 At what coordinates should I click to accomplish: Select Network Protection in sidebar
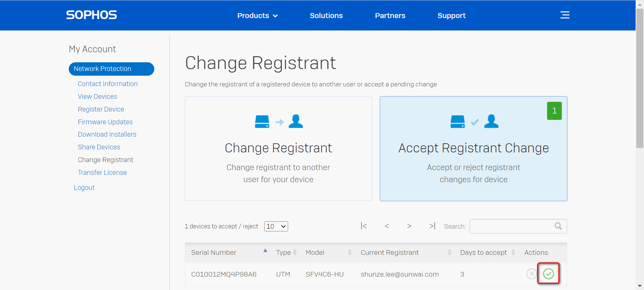[x=111, y=69]
